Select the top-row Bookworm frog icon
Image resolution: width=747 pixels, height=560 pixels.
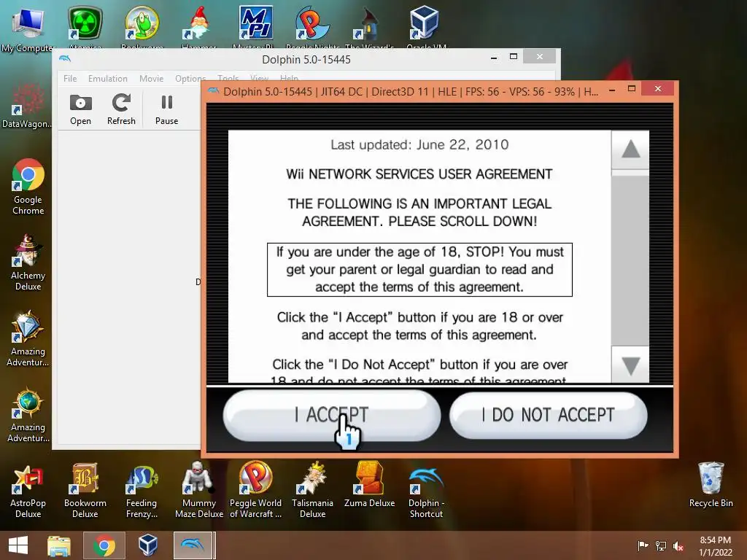(142, 26)
